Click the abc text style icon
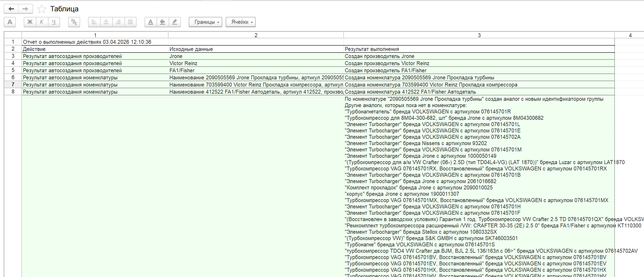 point(74,22)
